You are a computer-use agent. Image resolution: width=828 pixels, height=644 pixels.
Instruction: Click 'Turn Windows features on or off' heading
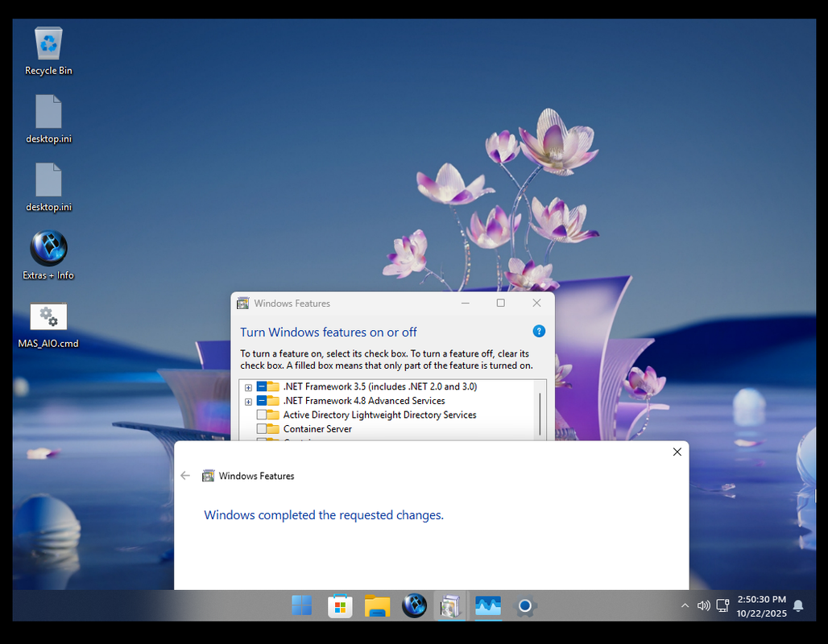[329, 332]
